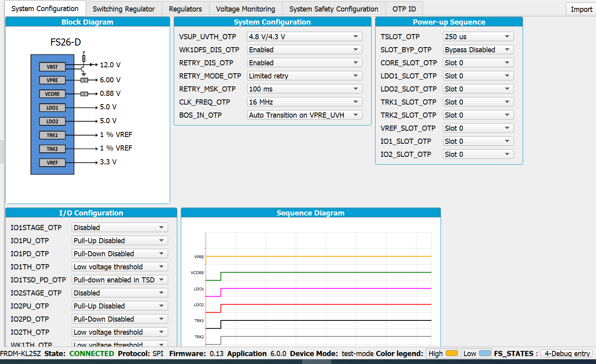Image resolution: width=596 pixels, height=364 pixels.
Task: Click the VREF block icon
Action: point(52,162)
